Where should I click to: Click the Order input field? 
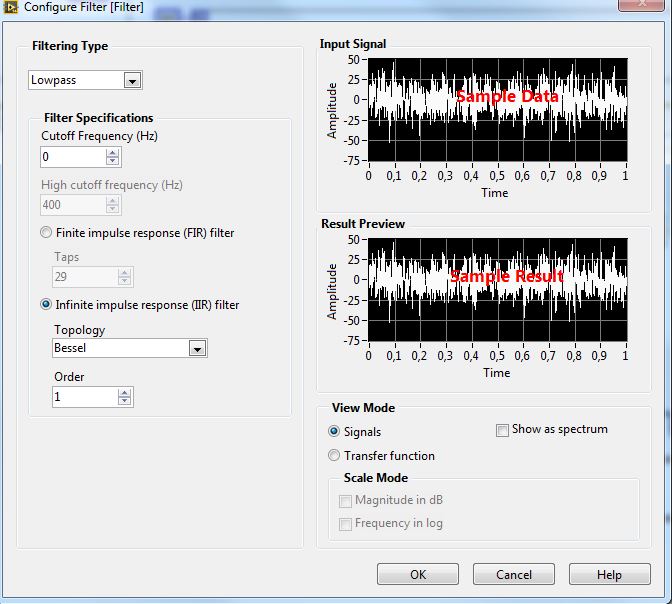pos(85,397)
